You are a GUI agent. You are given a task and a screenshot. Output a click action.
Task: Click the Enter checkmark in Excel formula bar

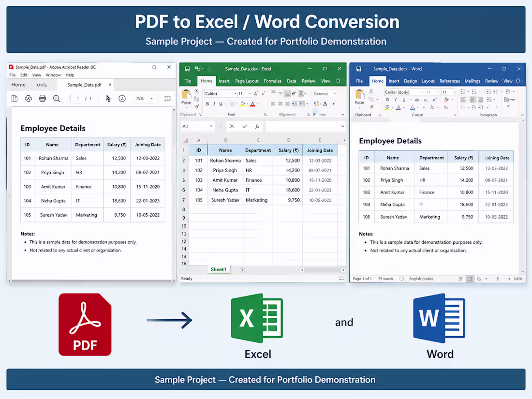(x=245, y=126)
